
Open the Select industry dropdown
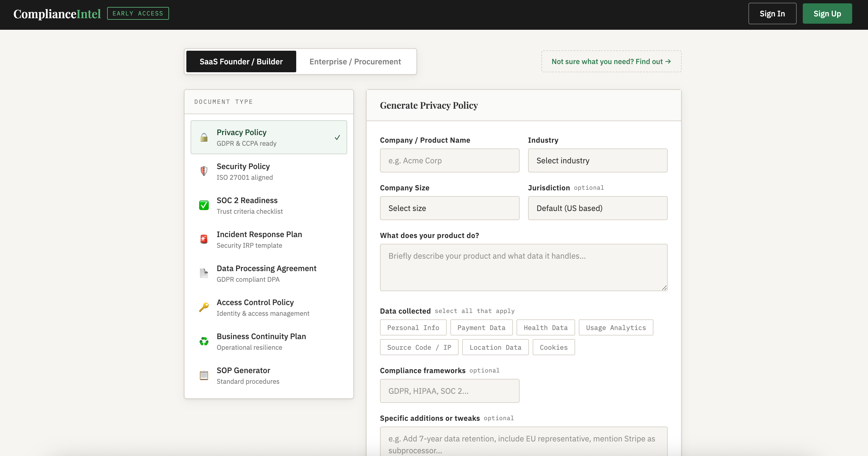pos(597,161)
